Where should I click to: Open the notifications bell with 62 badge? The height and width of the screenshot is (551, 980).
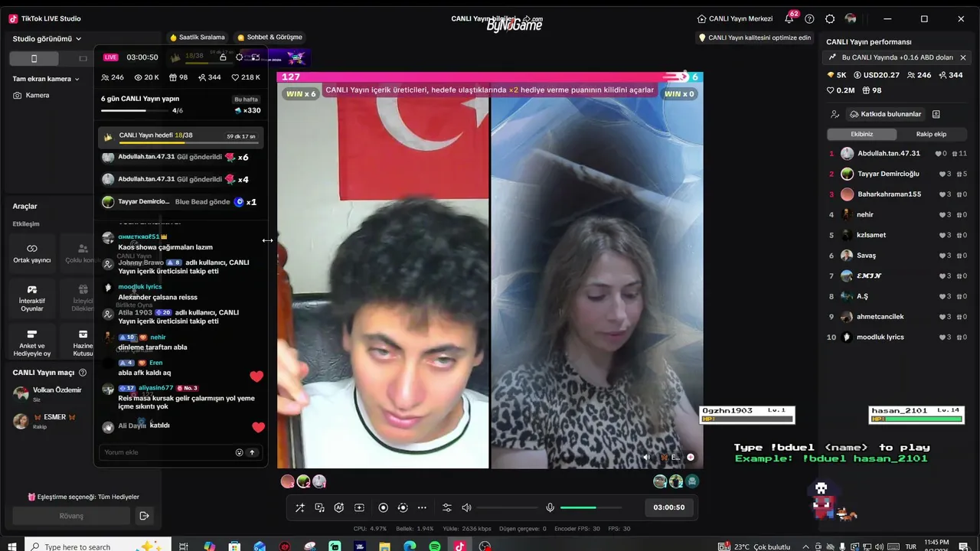pos(789,18)
